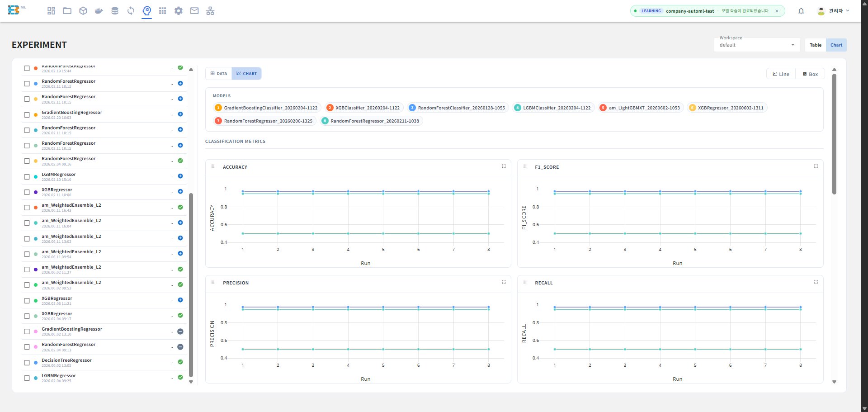
Task: Expand the 관리자 user menu
Action: (x=834, y=11)
